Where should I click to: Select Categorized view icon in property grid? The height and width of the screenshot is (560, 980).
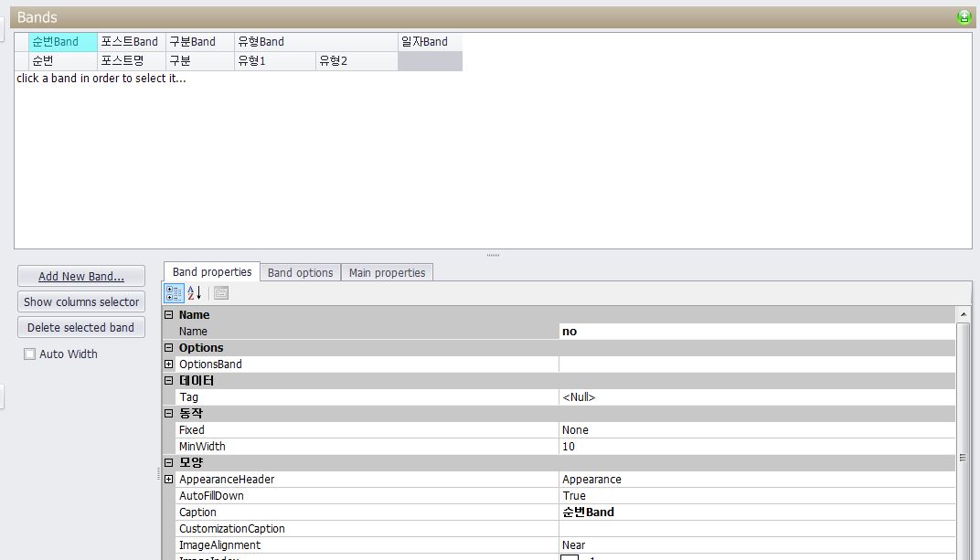click(174, 293)
